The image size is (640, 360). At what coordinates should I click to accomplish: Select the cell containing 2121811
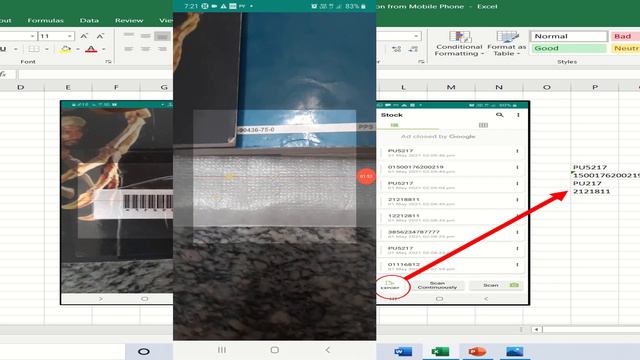click(595, 191)
